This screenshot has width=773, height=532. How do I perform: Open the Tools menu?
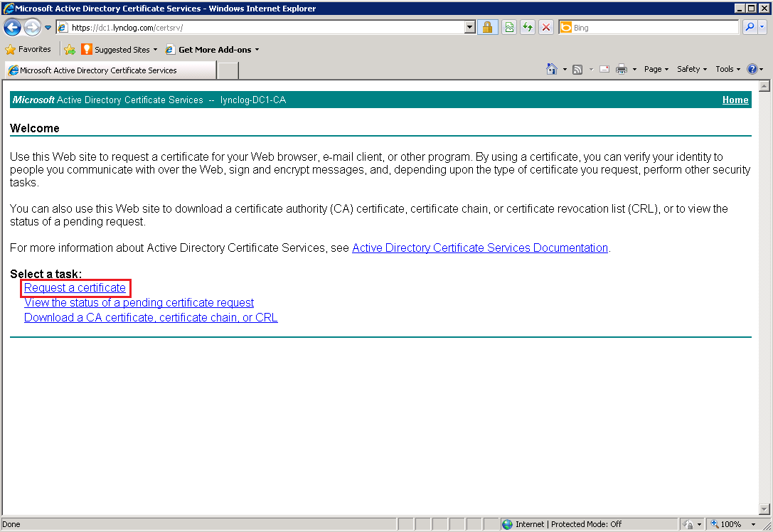pos(727,69)
